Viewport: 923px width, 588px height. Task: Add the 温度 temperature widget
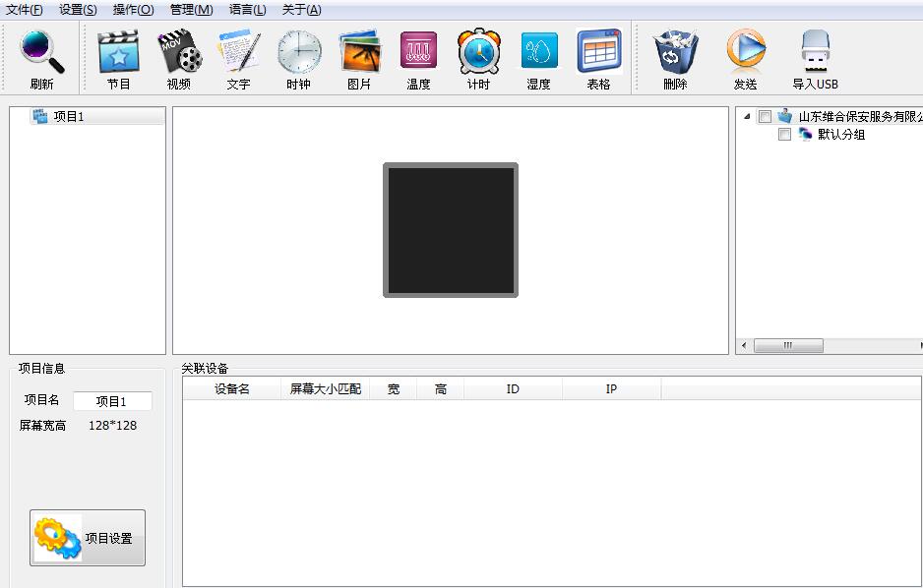418,52
